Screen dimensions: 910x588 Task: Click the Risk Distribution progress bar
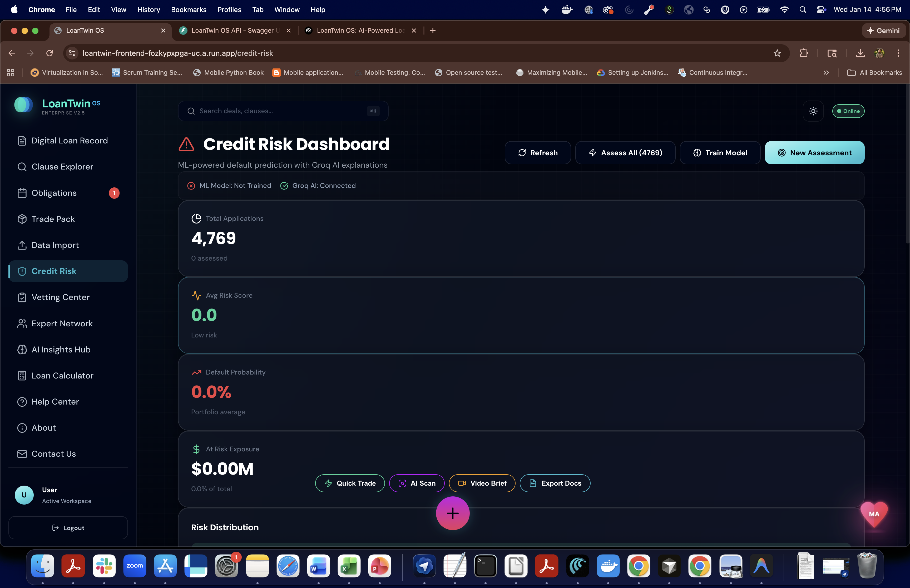tap(521, 544)
